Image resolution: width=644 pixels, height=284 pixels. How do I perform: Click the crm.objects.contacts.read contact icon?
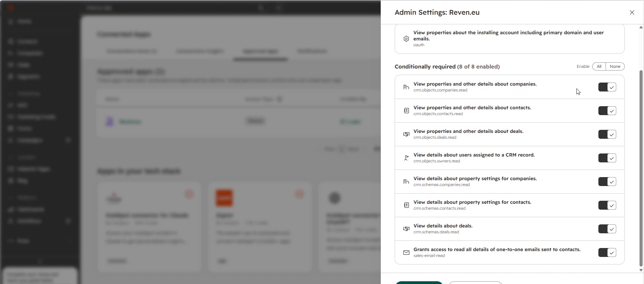[x=406, y=111]
